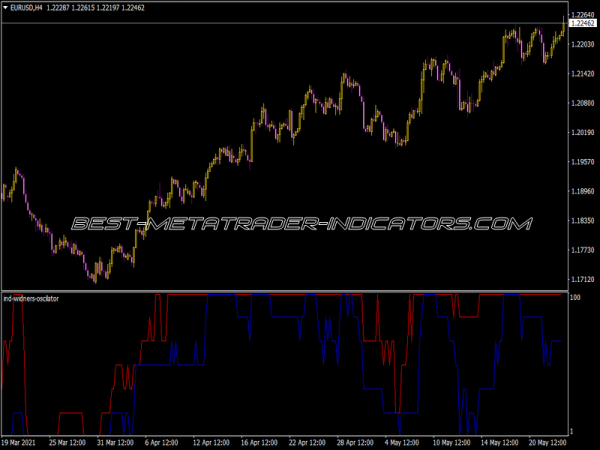Image resolution: width=600 pixels, height=450 pixels.
Task: Select the 10 May 12:00 time label
Action: click(450, 441)
